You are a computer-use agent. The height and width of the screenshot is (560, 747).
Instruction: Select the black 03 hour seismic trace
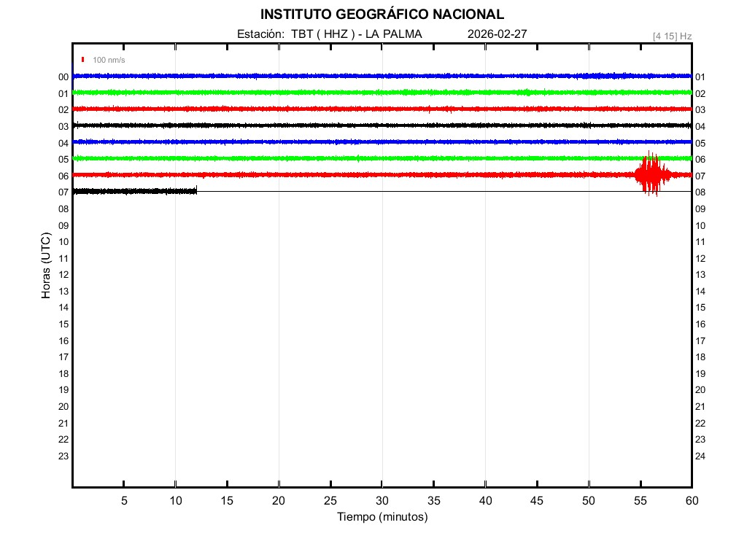pos(365,125)
